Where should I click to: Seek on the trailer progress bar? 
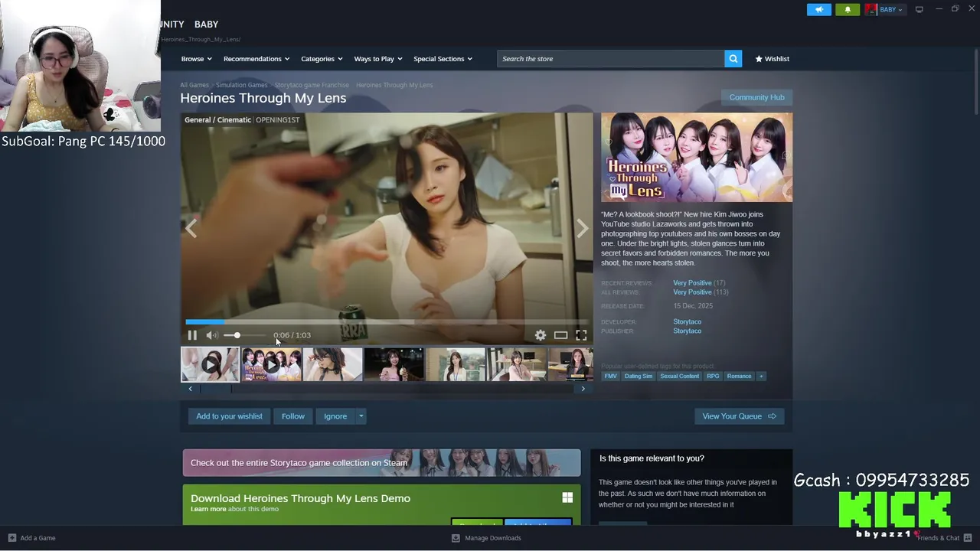tap(387, 322)
